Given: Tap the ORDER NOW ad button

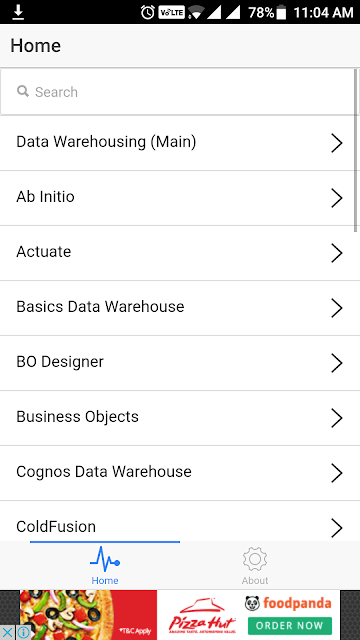Looking at the screenshot, I should (x=289, y=625).
